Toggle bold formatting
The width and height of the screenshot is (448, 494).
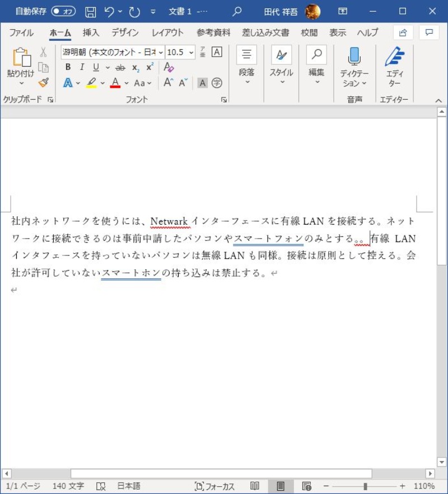tap(67, 67)
